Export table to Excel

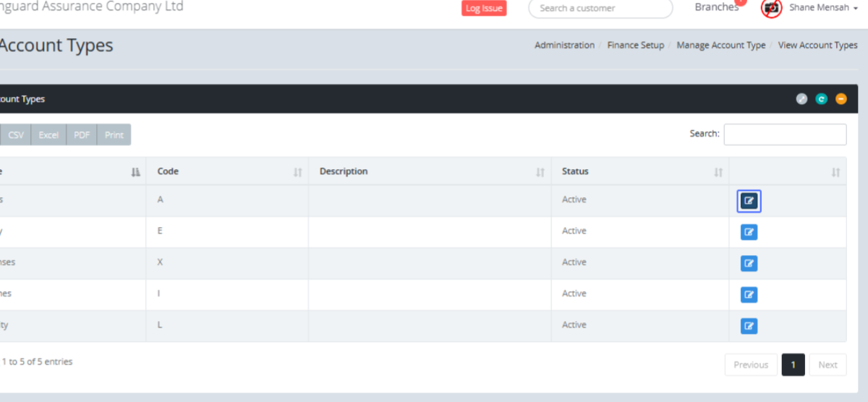click(48, 134)
